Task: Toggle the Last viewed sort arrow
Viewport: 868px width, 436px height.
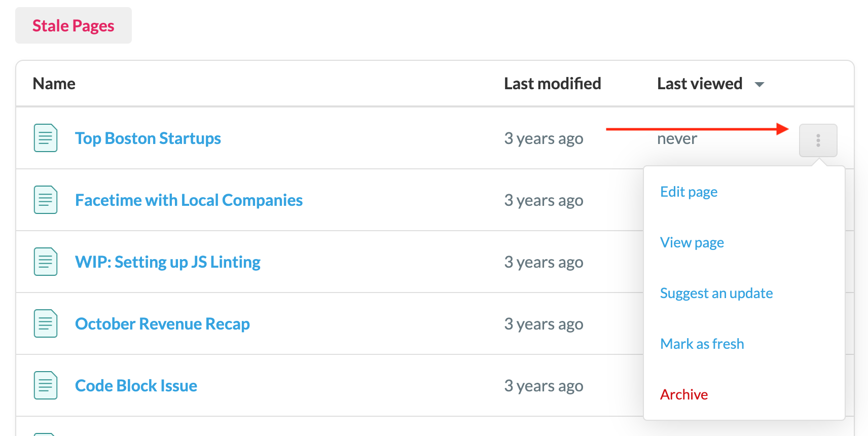Action: pyautogui.click(x=759, y=84)
